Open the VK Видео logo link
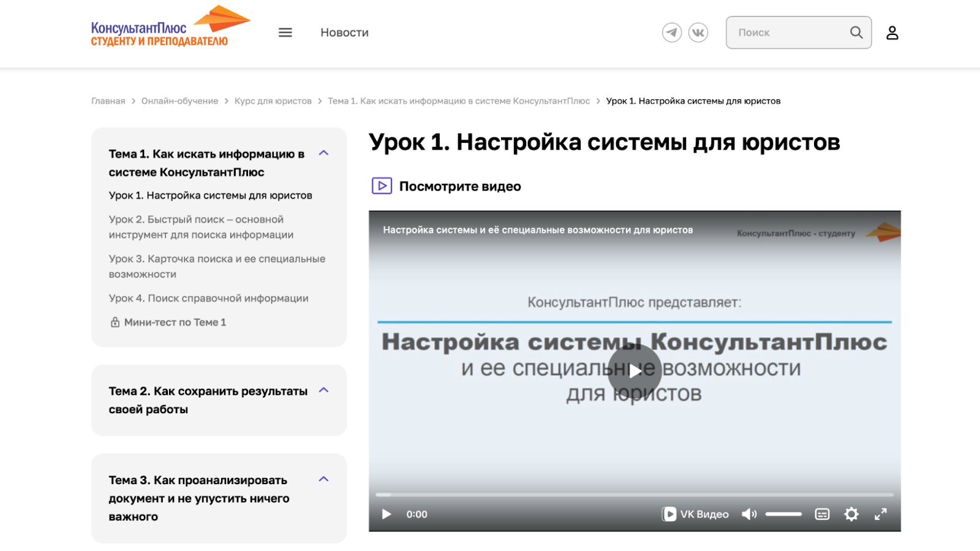 pos(695,514)
